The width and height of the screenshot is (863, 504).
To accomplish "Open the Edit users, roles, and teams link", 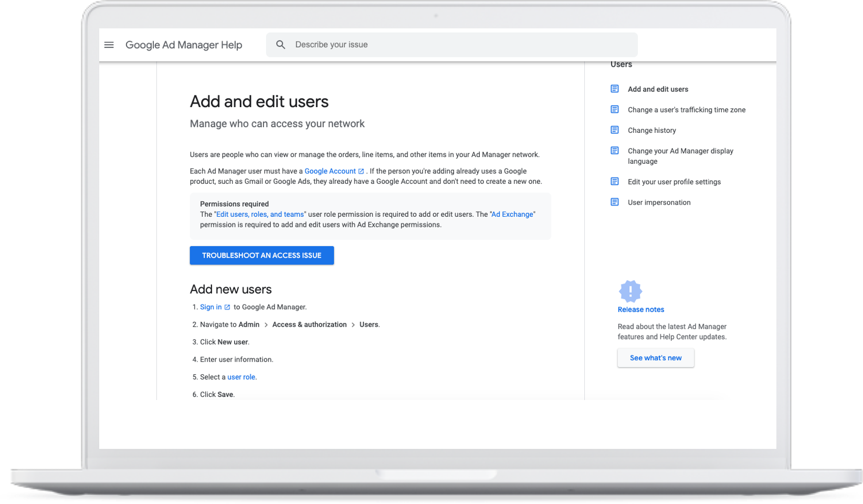I will (260, 214).
